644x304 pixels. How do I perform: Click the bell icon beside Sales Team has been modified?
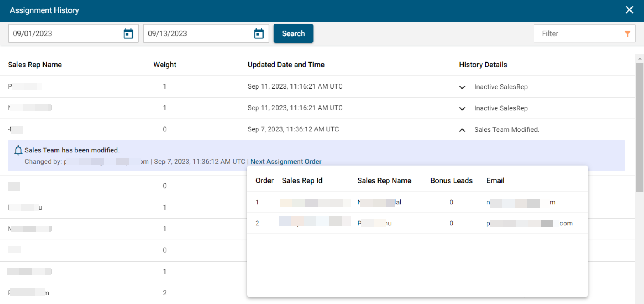pos(18,150)
